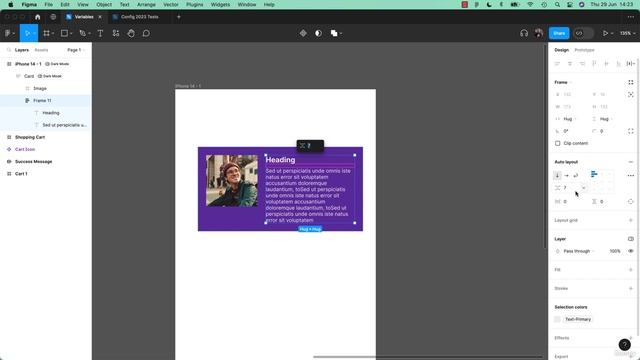Go to the Home icon tab
The height and width of the screenshot is (360, 640).
(x=38, y=17)
